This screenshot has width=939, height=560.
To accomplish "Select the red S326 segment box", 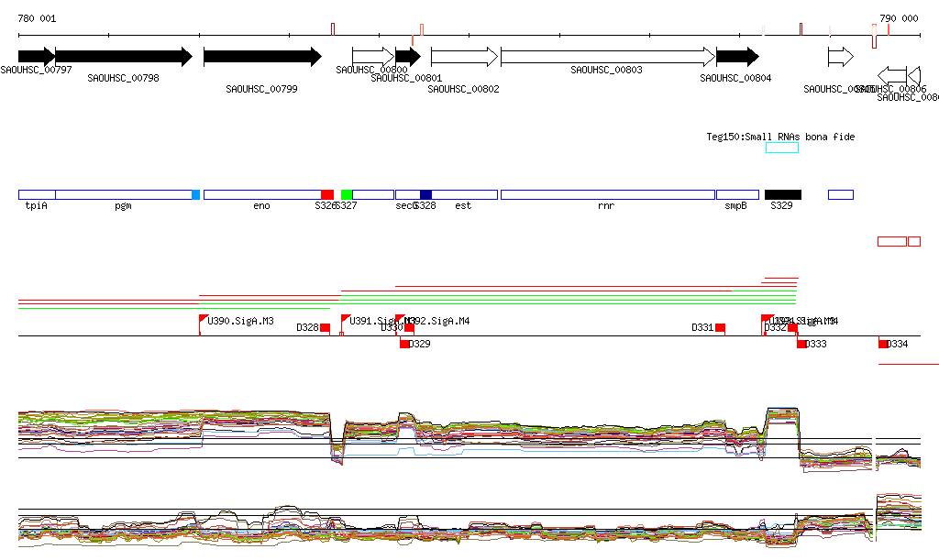I will (326, 194).
